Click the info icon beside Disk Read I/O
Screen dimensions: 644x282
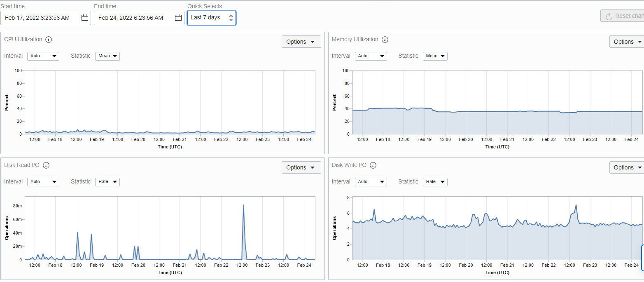click(46, 165)
